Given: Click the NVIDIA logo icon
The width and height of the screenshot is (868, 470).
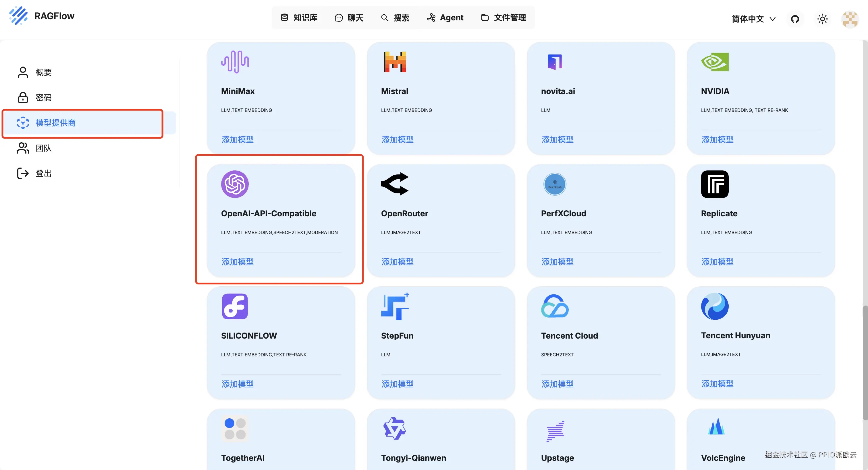Looking at the screenshot, I should [715, 62].
